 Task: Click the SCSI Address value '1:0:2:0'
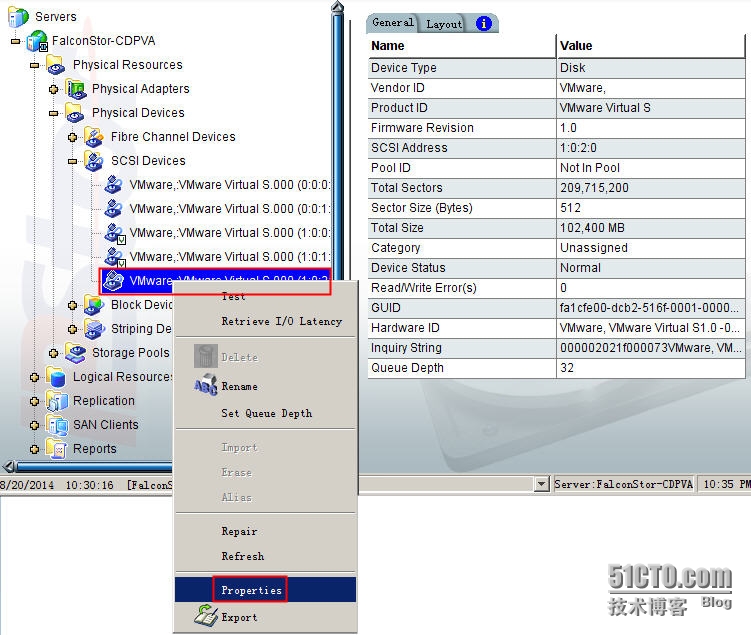(x=578, y=148)
